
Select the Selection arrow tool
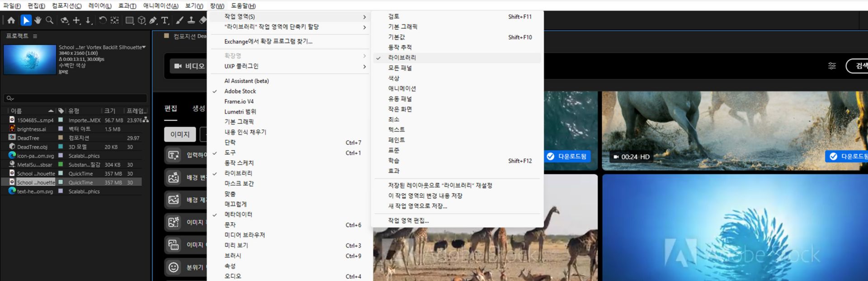click(x=26, y=20)
